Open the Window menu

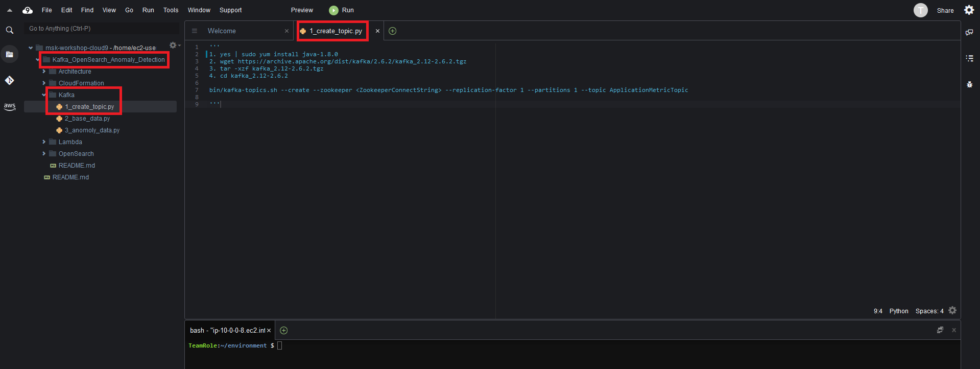coord(199,10)
